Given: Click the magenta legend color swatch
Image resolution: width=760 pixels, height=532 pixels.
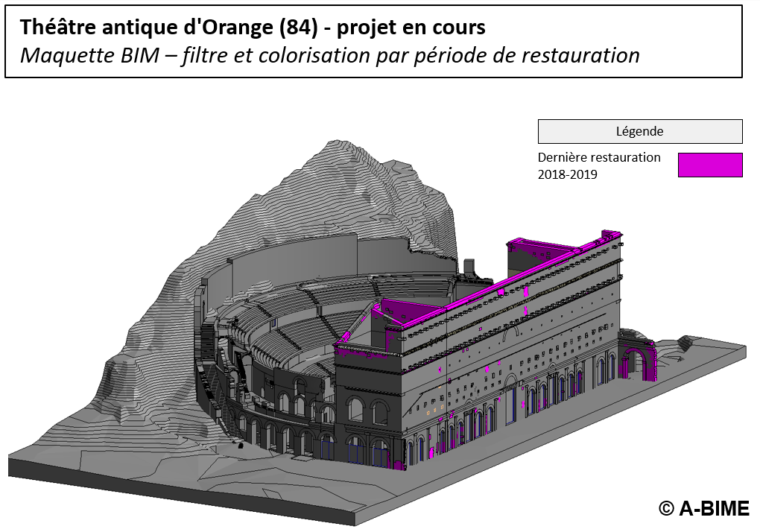Looking at the screenshot, I should [x=709, y=165].
